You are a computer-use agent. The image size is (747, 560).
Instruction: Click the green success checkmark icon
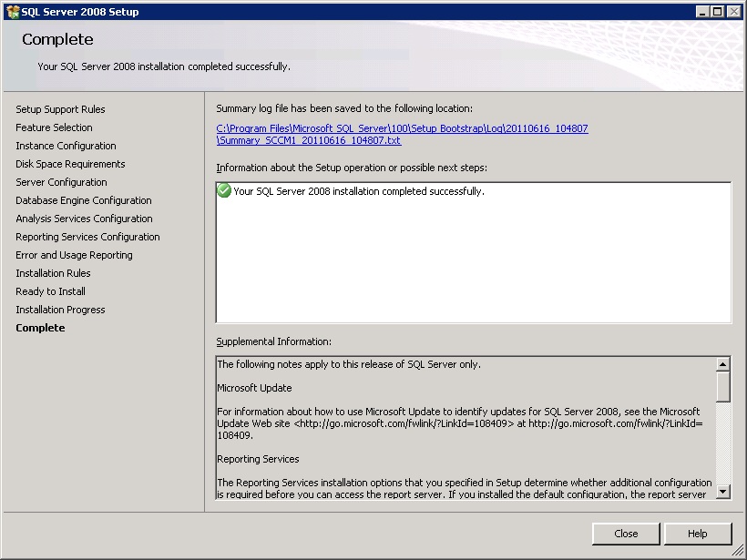[x=223, y=190]
